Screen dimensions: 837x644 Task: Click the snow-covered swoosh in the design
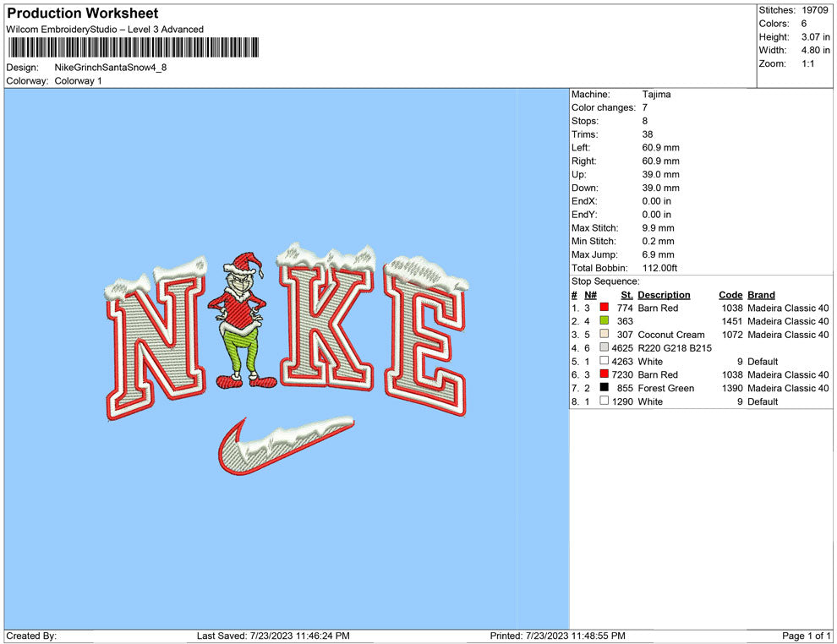(x=284, y=445)
